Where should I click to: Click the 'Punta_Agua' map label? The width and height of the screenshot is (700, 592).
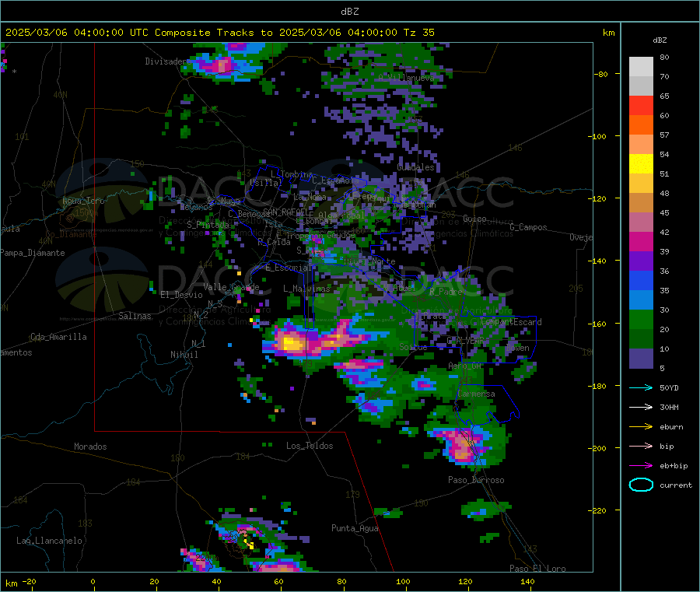[x=355, y=529]
